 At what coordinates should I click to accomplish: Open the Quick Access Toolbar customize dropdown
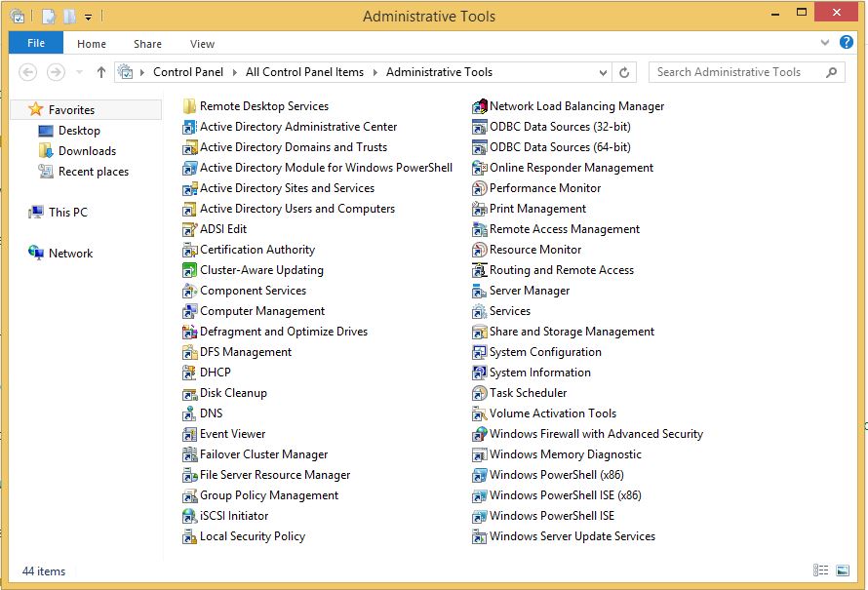point(88,17)
